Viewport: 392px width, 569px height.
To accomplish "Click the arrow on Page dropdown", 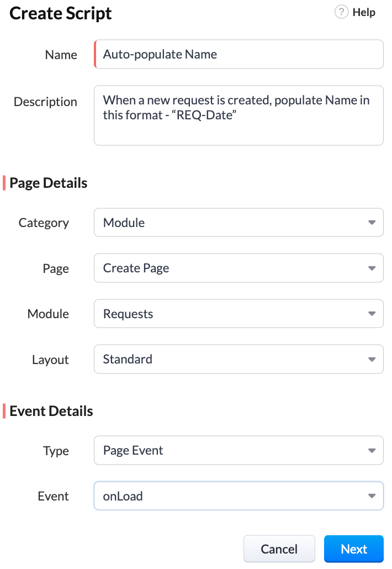I will [372, 268].
